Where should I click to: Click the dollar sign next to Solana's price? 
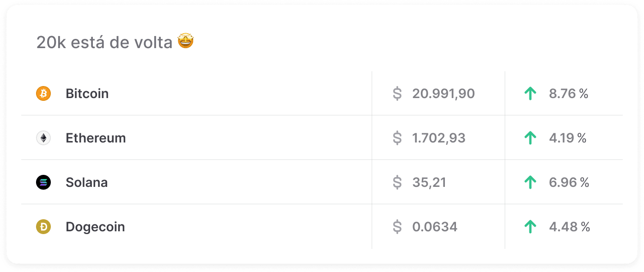(396, 182)
